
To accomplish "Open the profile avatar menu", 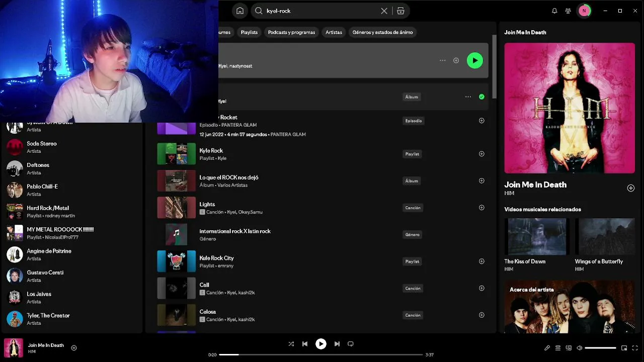I will click(584, 11).
